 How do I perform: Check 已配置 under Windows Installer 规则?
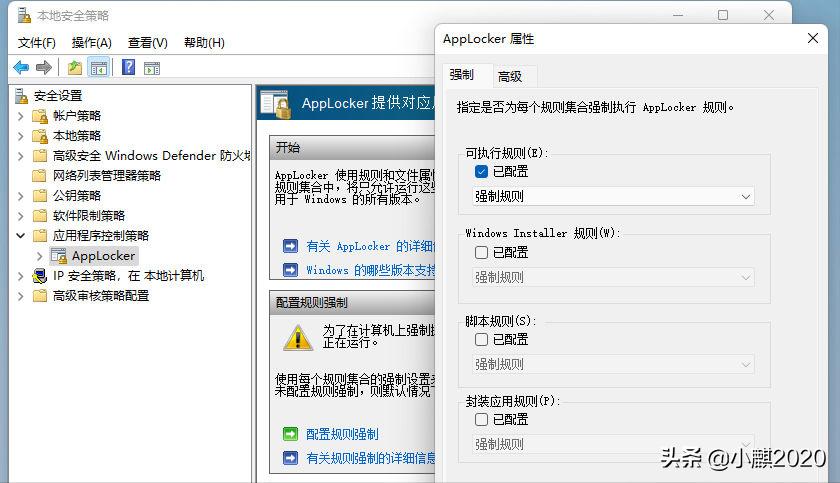point(481,252)
